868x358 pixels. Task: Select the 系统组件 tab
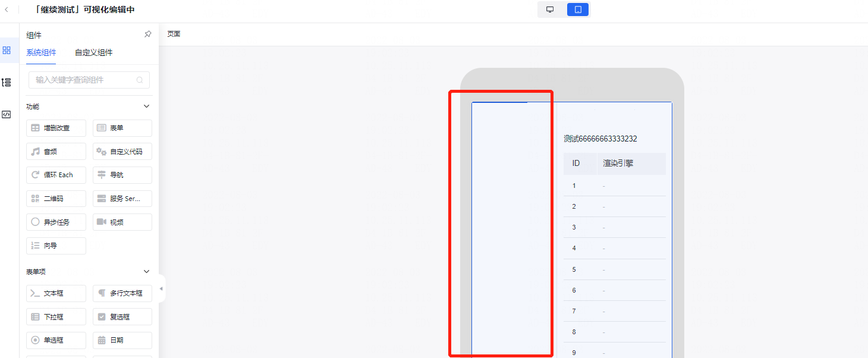click(x=41, y=52)
